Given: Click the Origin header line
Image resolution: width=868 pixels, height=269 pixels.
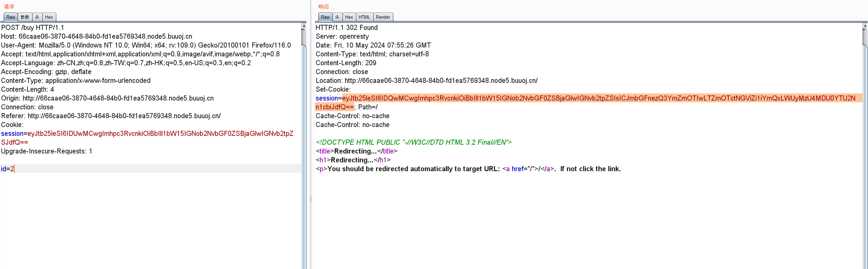Looking at the screenshot, I should click(107, 98).
